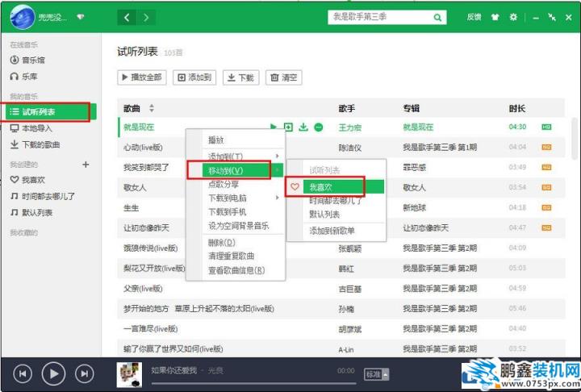
Task: Click HD badge on 就是现在 row
Action: pos(546,127)
